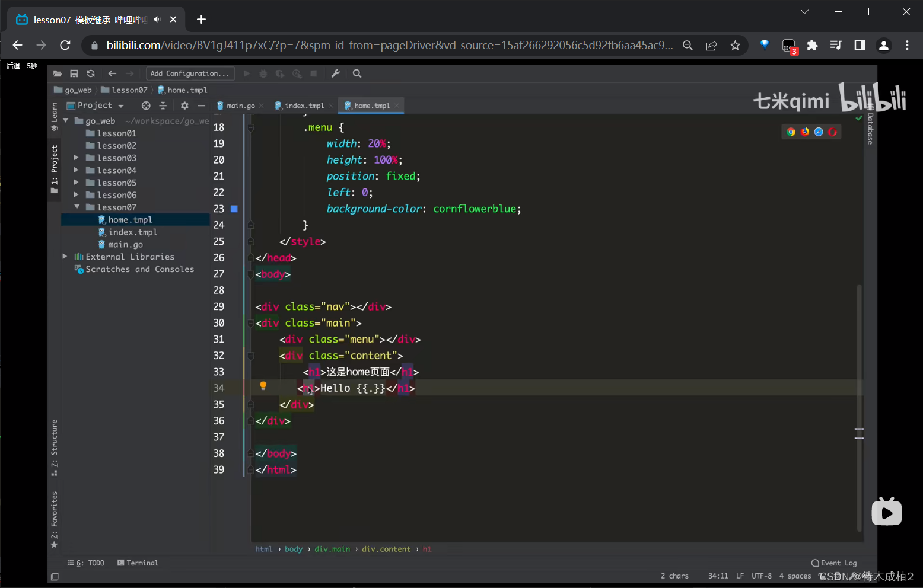Click the Save All toolbar icon

(74, 73)
